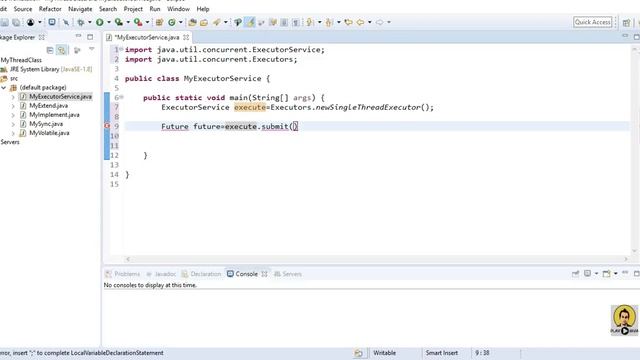640x360 pixels.
Task: Expand MySync.java tree node
Action: 13,124
